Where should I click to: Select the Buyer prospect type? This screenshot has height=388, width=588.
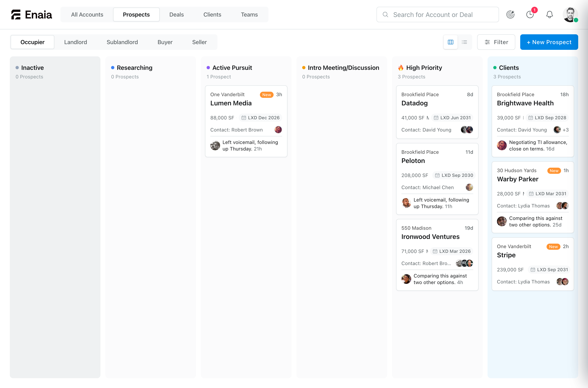(165, 42)
